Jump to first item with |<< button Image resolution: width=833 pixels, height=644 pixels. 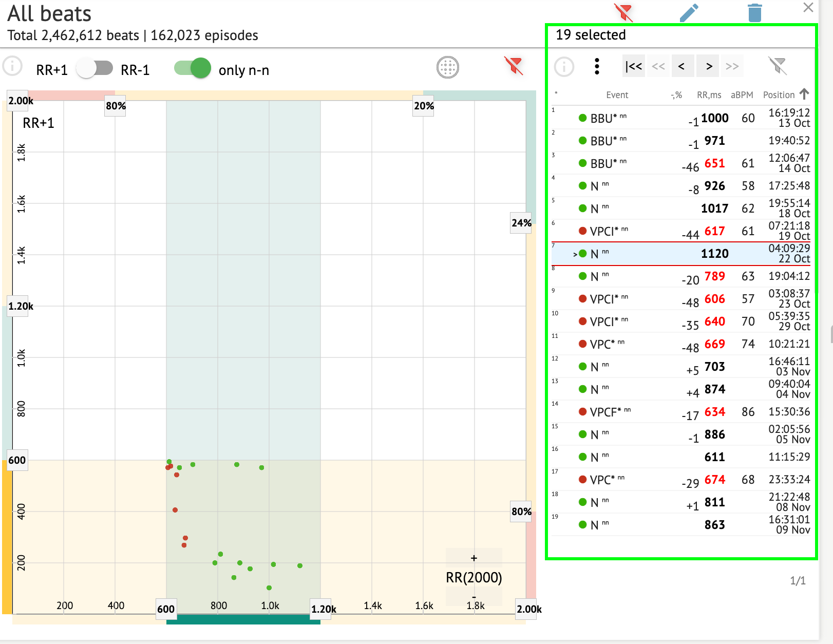click(x=633, y=66)
